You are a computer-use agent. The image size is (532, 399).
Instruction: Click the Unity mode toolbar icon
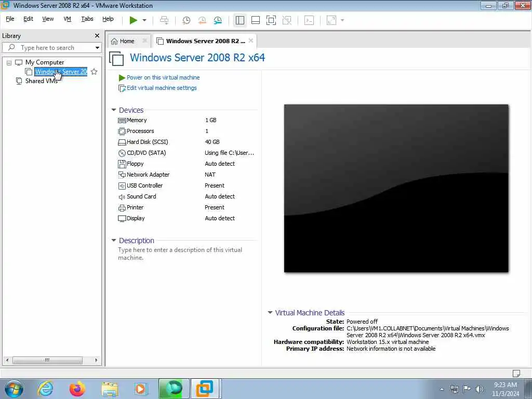(287, 20)
